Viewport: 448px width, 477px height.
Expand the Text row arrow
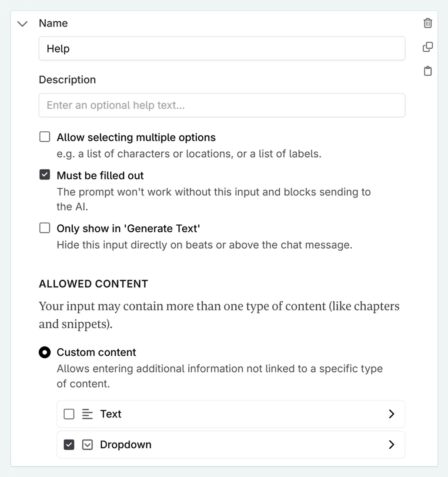(391, 414)
